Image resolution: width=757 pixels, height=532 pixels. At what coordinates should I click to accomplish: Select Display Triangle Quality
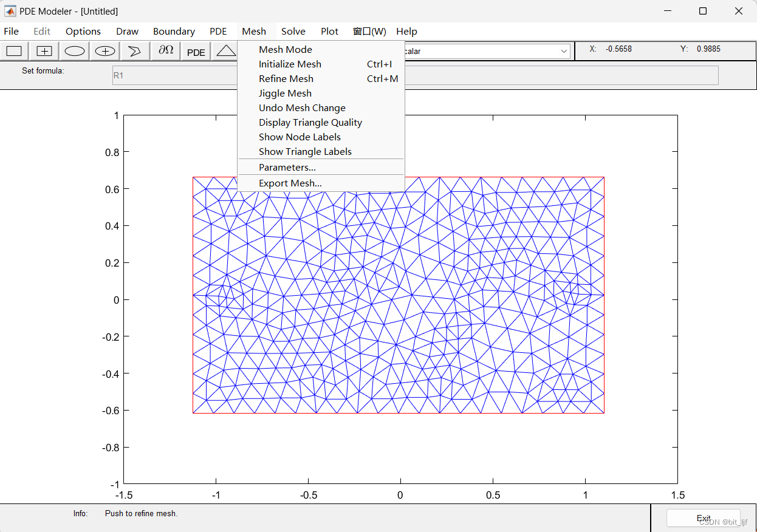tap(310, 122)
